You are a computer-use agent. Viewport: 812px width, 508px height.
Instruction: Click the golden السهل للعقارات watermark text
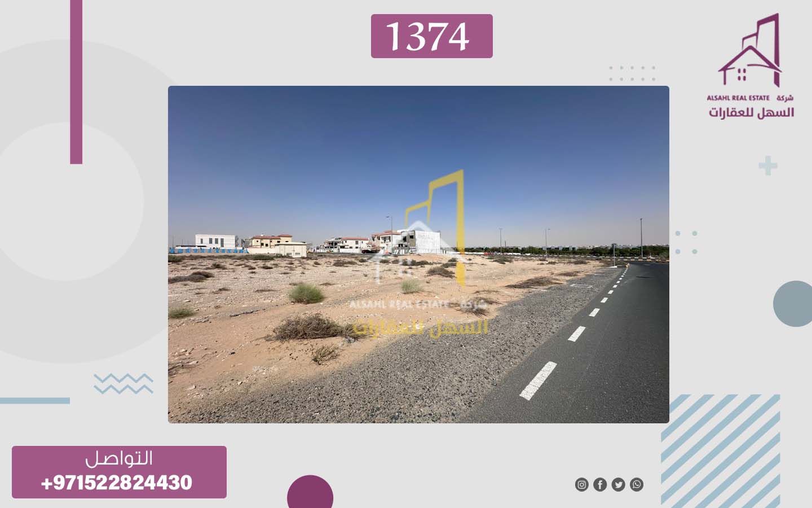point(420,327)
